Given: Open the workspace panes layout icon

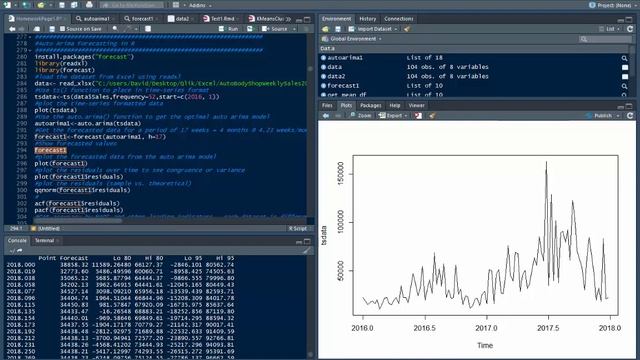Looking at the screenshot, I should coord(176,5).
